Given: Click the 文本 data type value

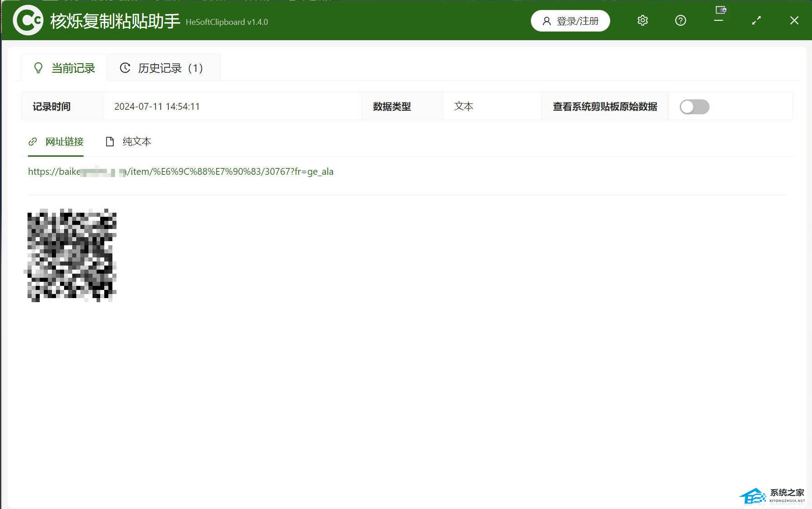Looking at the screenshot, I should tap(464, 107).
